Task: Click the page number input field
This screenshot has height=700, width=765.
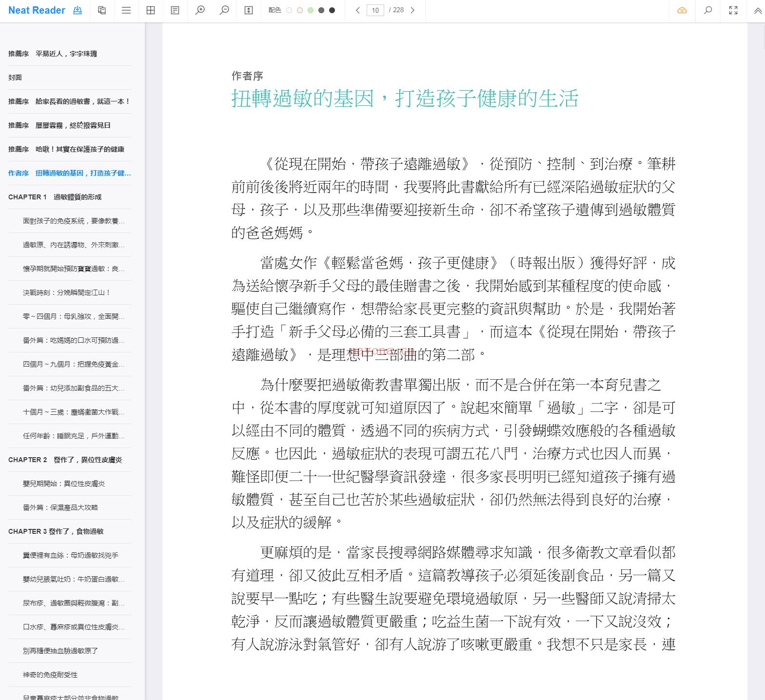Action: (375, 10)
